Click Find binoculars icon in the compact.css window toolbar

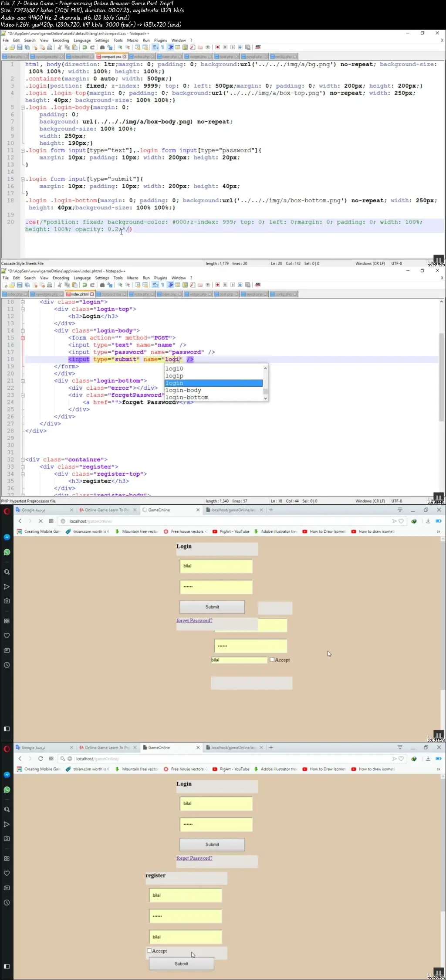[102, 47]
